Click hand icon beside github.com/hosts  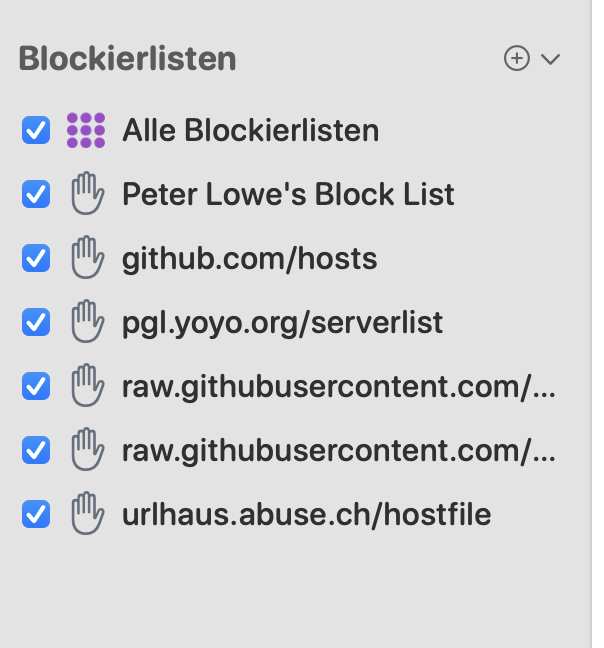(x=87, y=257)
